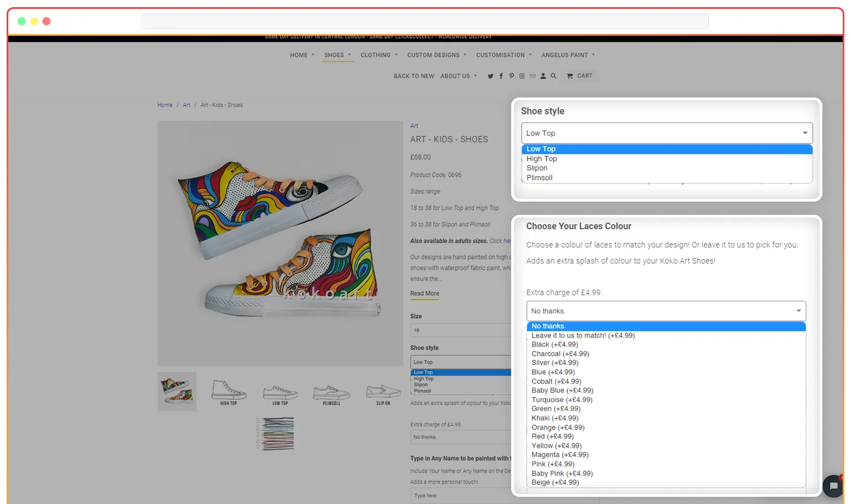This screenshot has height=504, width=851.
Task: Select Orange lace colour option
Action: [558, 427]
